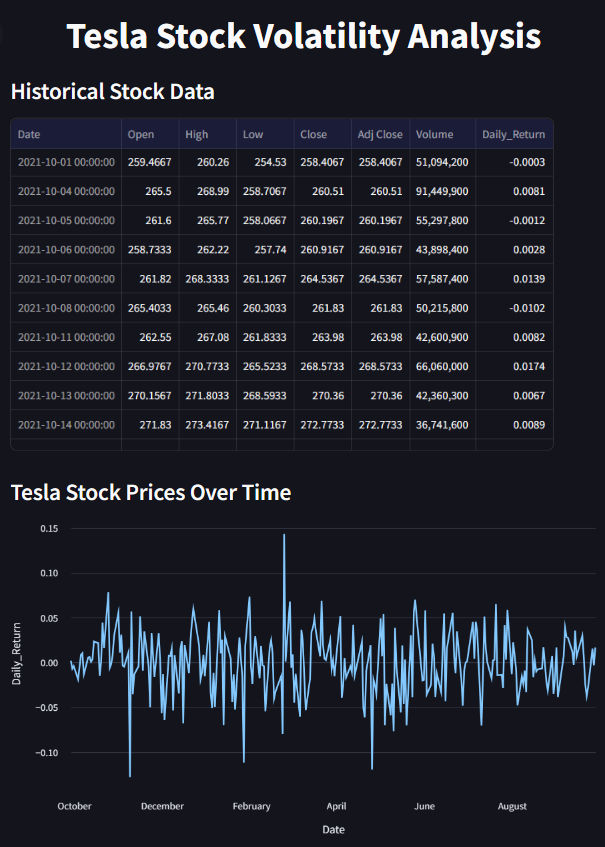Select the 0.0174 daily return cell
Image resolution: width=605 pixels, height=847 pixels.
[527, 367]
